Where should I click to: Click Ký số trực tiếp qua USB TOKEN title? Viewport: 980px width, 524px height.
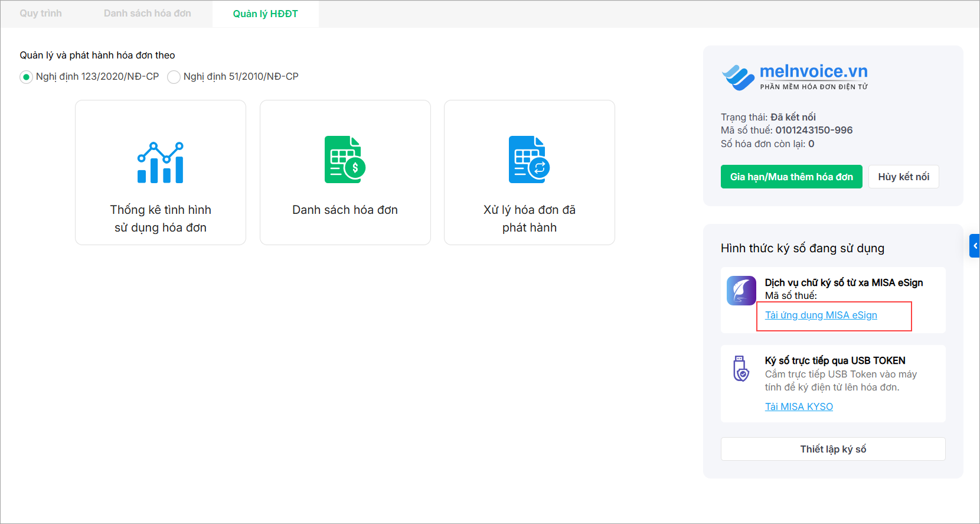pyautogui.click(x=835, y=360)
